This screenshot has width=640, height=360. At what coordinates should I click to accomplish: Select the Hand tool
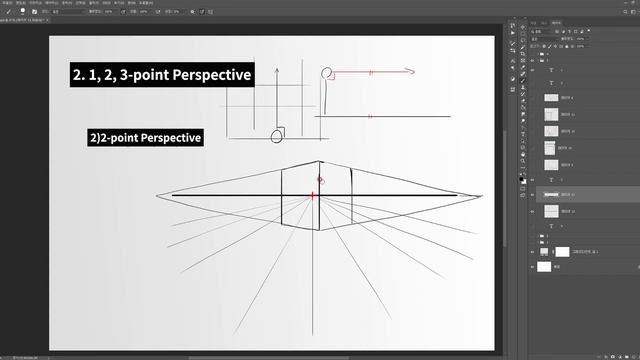point(523,154)
